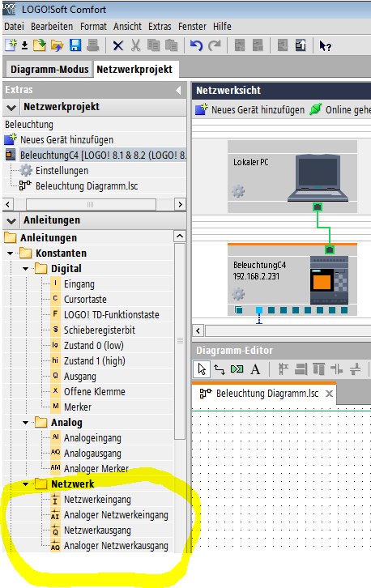Save with the blue floppy disk icon
This screenshot has height=588, width=371.
75,45
